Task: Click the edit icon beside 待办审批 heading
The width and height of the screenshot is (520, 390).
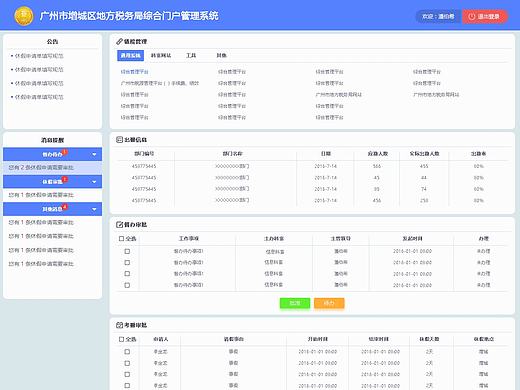Action: 119,225
